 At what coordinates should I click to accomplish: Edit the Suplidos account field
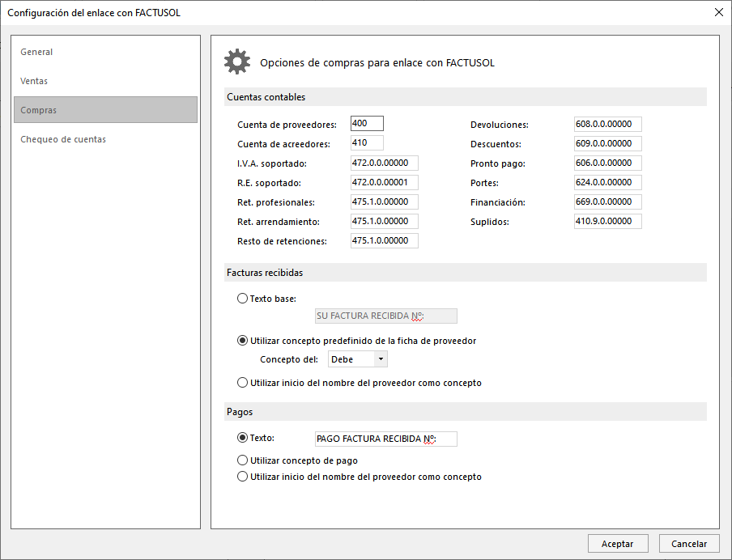click(608, 221)
